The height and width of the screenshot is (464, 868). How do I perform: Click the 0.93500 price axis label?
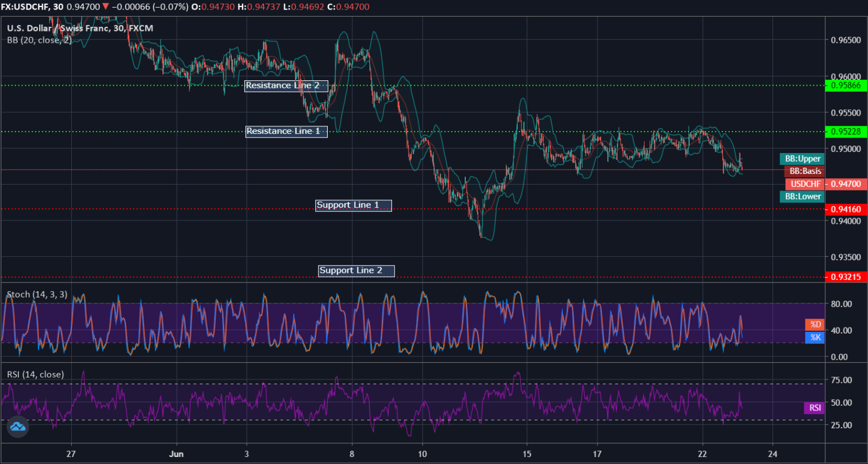[846, 257]
